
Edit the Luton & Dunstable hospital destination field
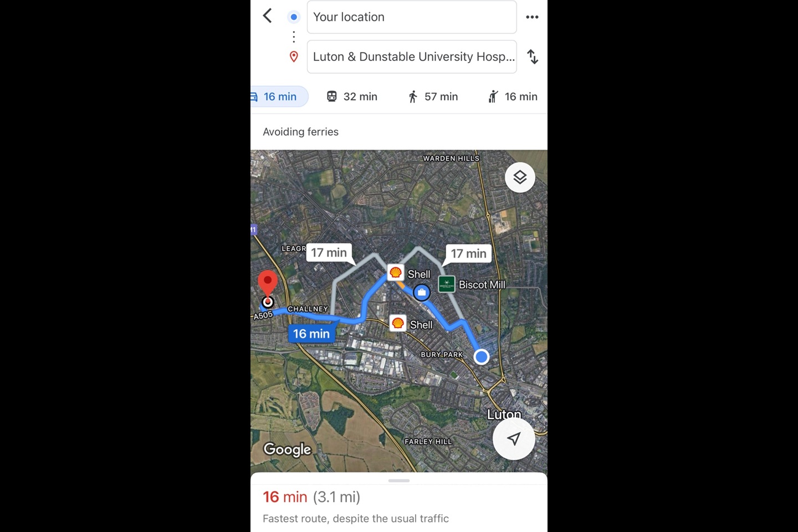[x=412, y=57]
